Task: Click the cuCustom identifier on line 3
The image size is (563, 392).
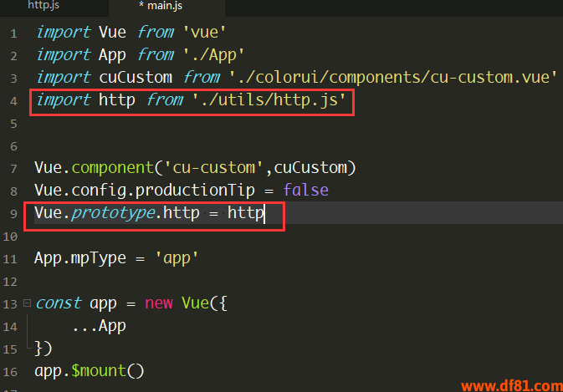Action: [x=136, y=78]
